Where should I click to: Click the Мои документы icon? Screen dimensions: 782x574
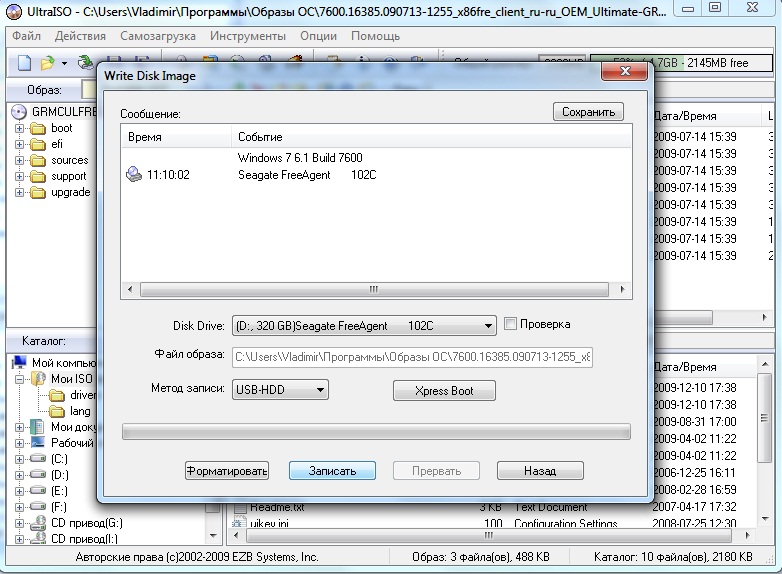[x=37, y=427]
